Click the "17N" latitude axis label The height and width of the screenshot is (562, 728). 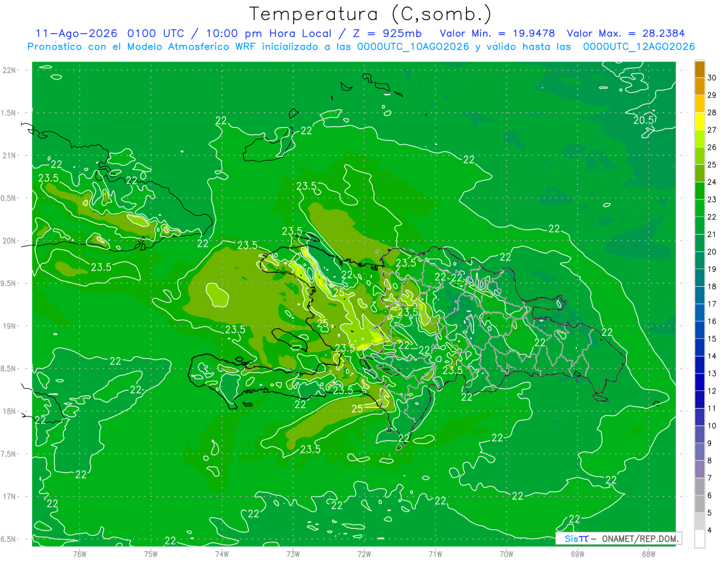(10, 497)
